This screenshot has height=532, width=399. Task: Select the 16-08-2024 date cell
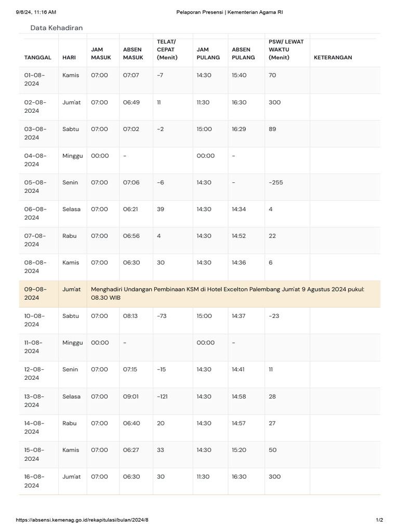[35, 481]
